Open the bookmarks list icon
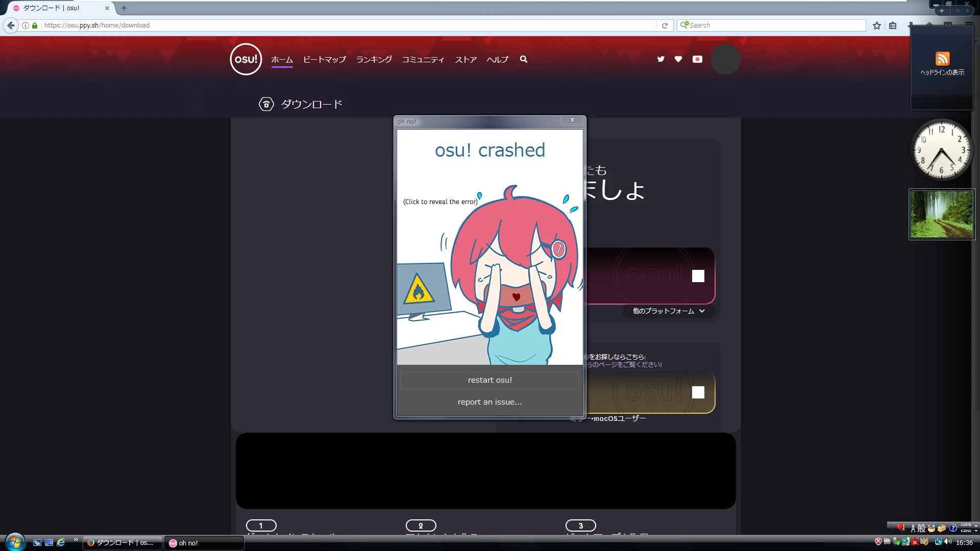 coord(893,26)
